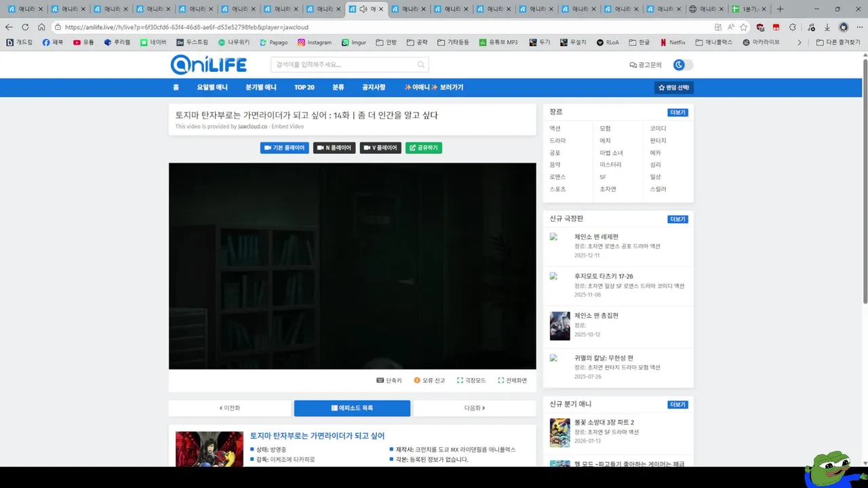This screenshot has height=488, width=868.
Task: Open the 후지모토 타츠키 17-26 entry
Action: [x=604, y=277]
